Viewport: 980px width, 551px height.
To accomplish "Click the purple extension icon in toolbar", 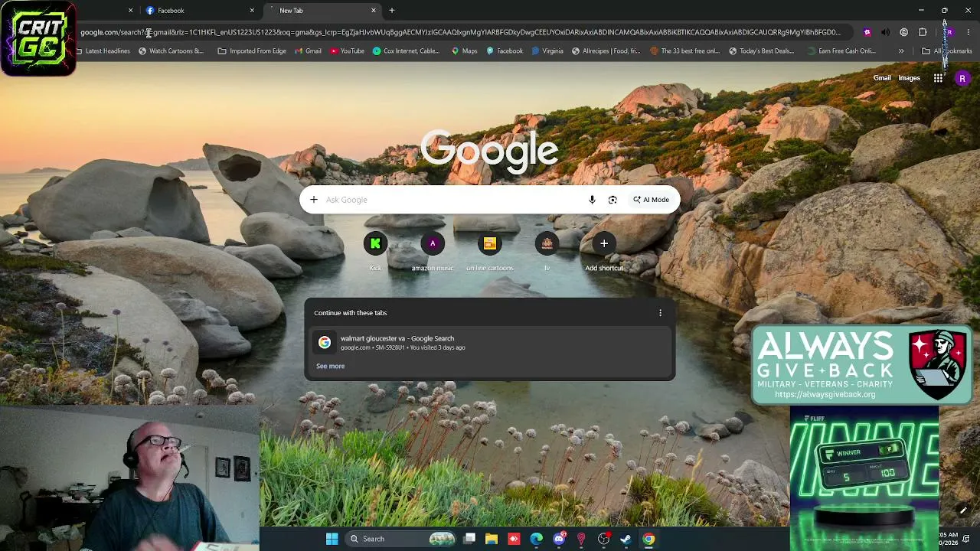I will point(867,32).
